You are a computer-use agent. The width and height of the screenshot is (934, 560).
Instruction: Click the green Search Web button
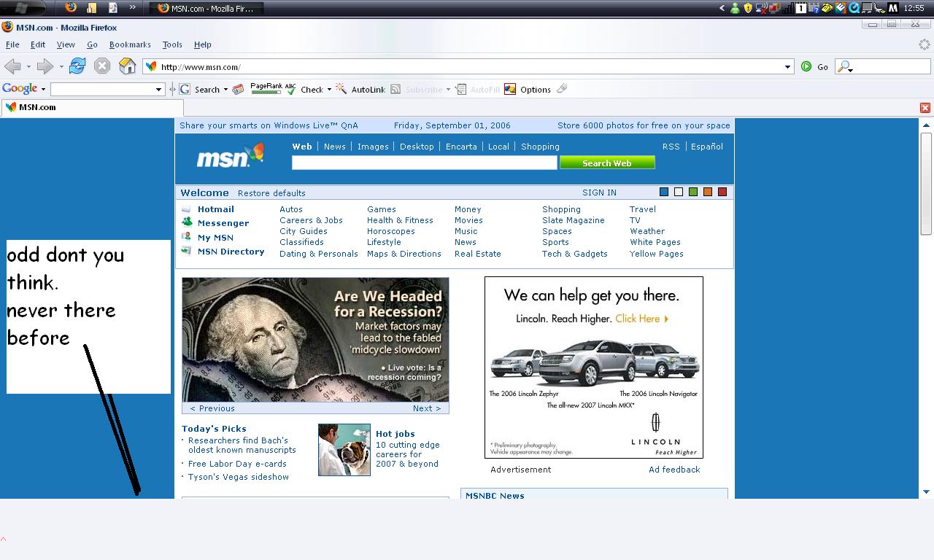(x=606, y=163)
